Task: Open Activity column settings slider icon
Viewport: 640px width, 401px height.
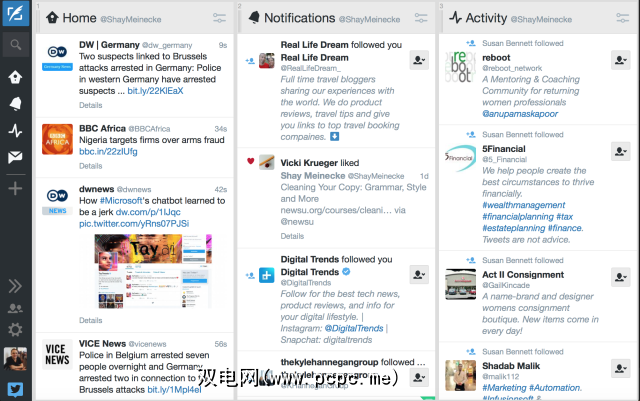Action: point(622,18)
